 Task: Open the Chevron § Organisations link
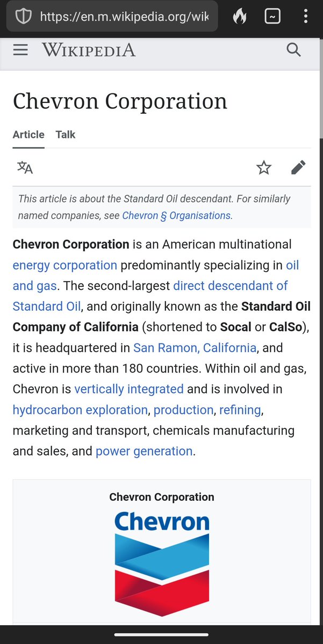(x=177, y=216)
